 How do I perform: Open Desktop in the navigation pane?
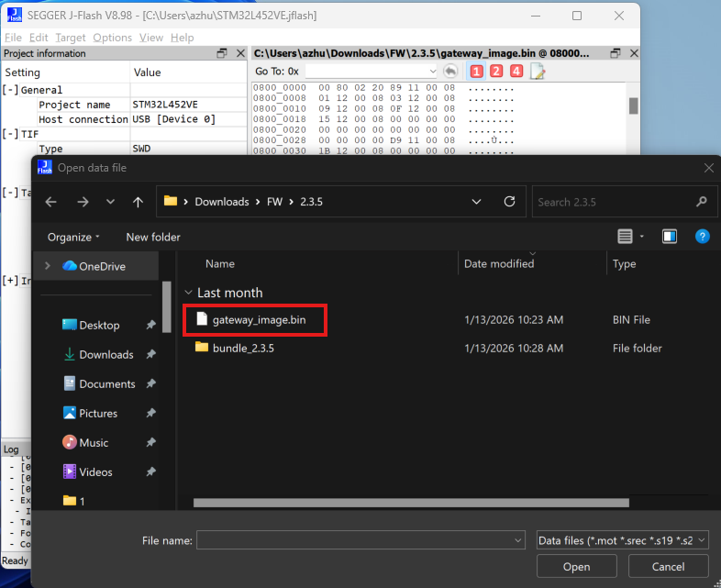pos(99,325)
